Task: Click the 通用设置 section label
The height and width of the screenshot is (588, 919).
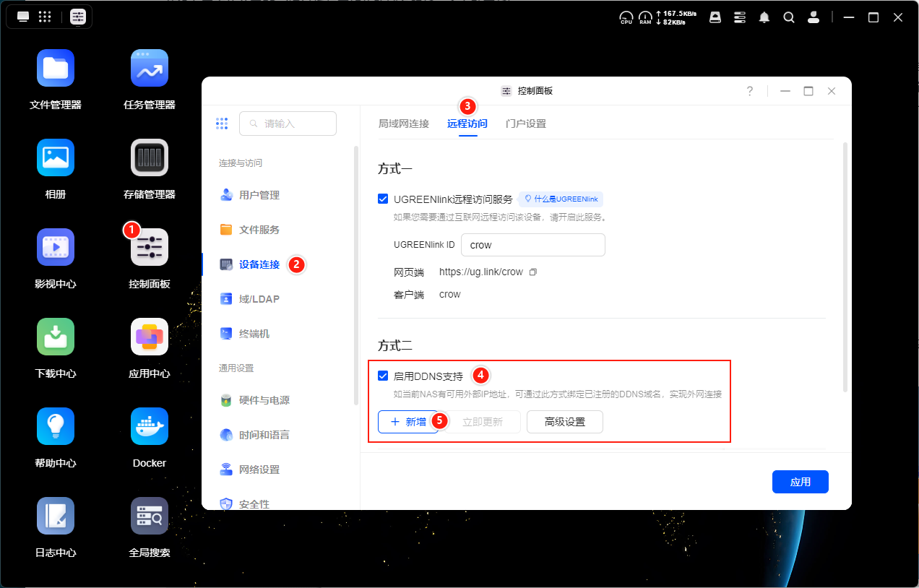Action: click(x=236, y=368)
